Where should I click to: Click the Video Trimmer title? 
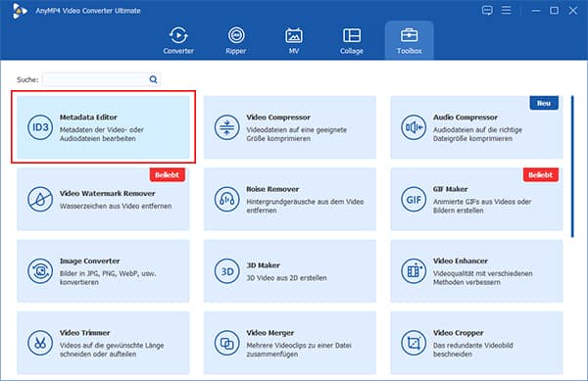84,333
